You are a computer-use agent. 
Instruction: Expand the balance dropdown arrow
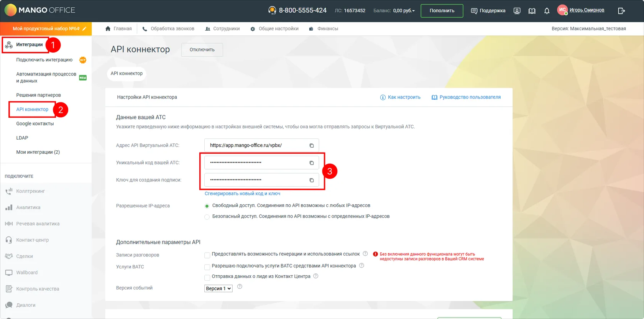(x=414, y=11)
